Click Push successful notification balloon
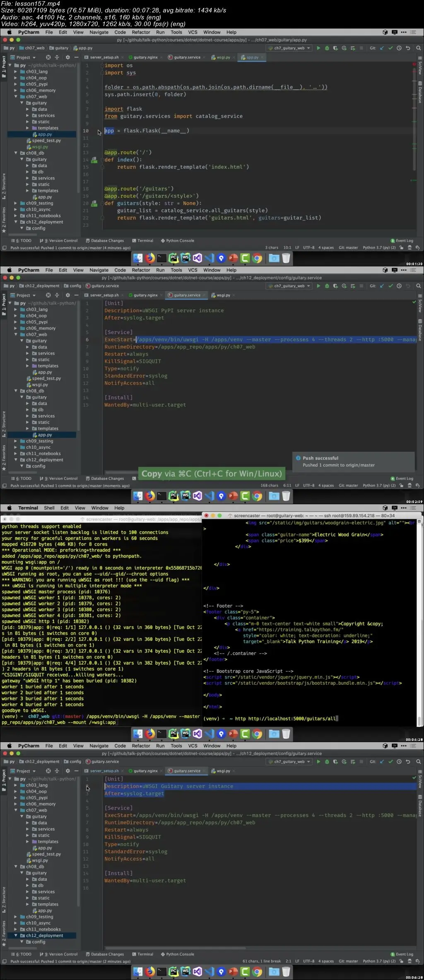The height and width of the screenshot is (980, 424). tap(353, 462)
